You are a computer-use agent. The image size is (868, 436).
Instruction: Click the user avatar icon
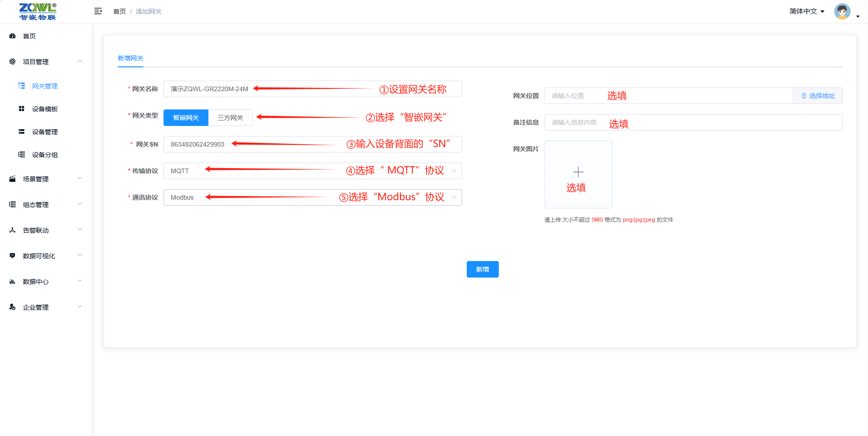pyautogui.click(x=842, y=11)
